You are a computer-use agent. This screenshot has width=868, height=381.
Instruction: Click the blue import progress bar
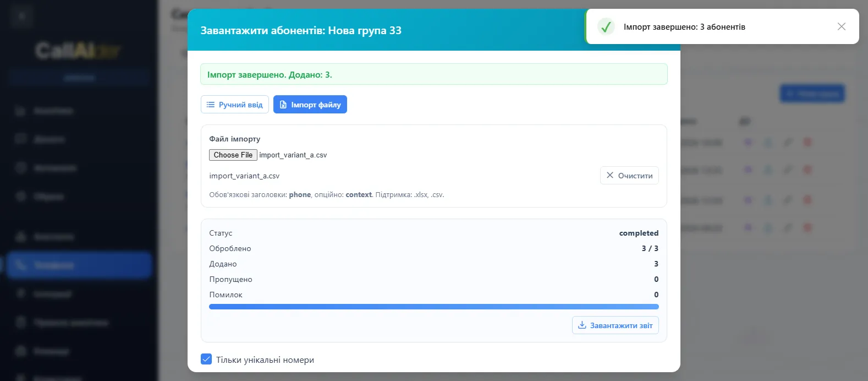[434, 307]
